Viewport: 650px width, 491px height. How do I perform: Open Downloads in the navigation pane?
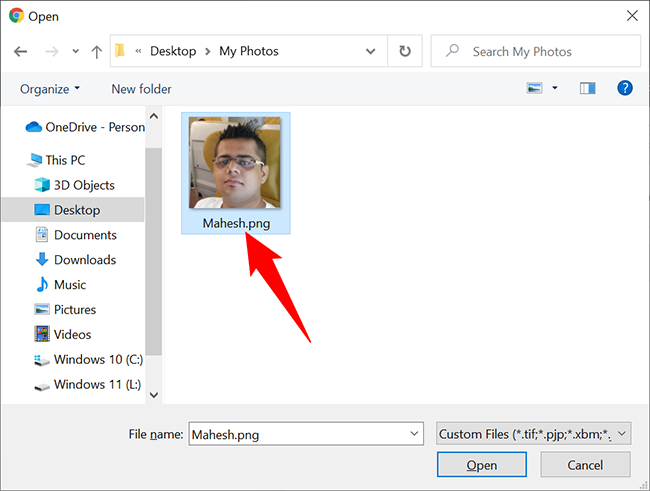(76, 260)
